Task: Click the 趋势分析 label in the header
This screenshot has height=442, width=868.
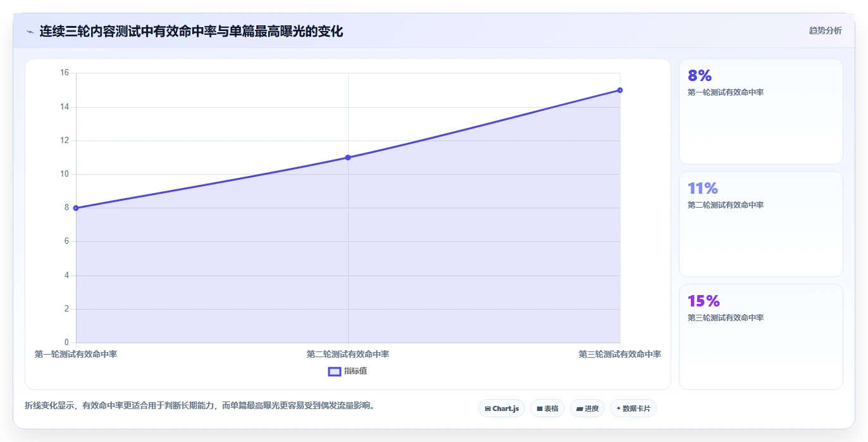Action: [825, 30]
